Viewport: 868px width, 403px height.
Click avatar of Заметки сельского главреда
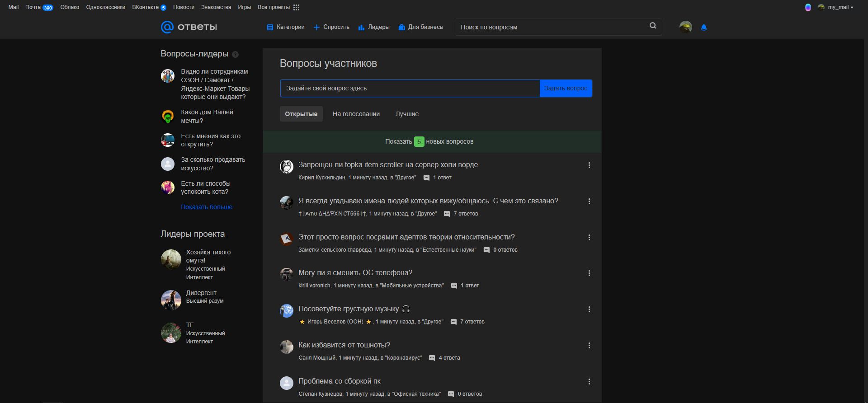287,239
